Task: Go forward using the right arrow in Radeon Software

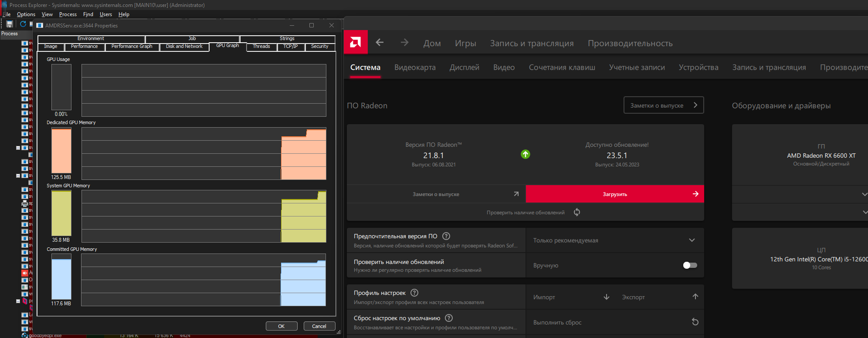Action: [x=405, y=42]
